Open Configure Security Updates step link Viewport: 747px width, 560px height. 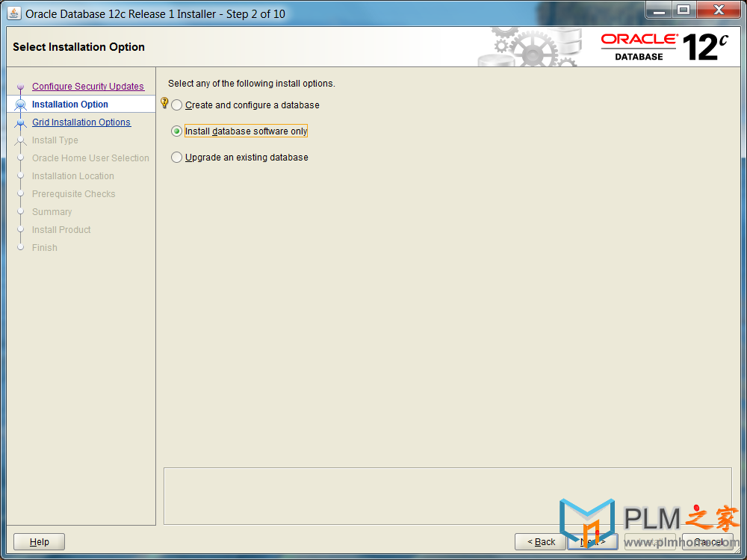(x=88, y=86)
